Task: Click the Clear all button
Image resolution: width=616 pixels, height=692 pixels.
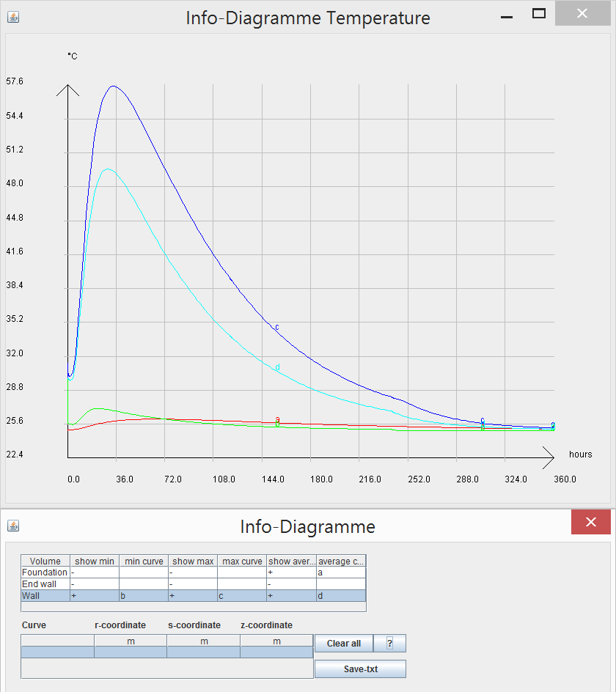Action: (343, 644)
